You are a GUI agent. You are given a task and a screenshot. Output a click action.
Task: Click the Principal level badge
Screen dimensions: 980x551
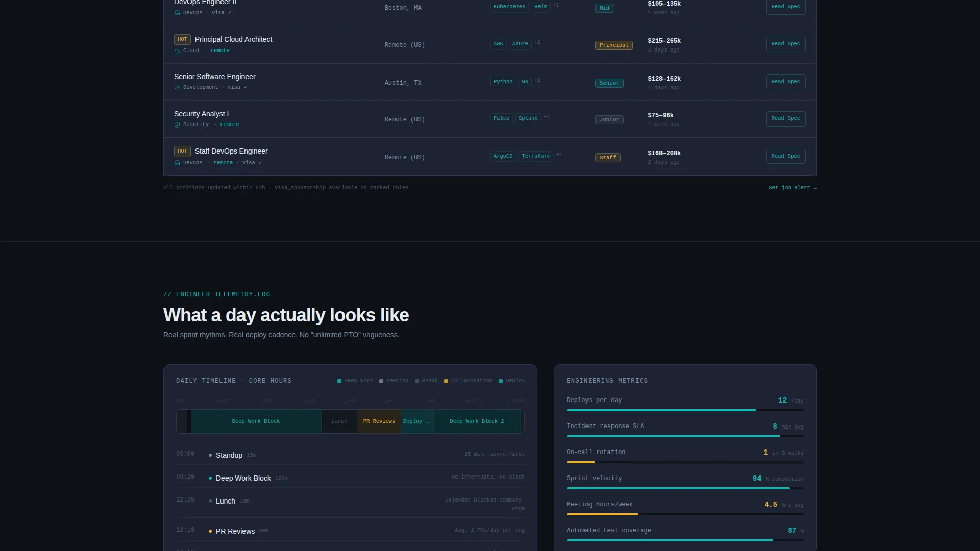[614, 45]
